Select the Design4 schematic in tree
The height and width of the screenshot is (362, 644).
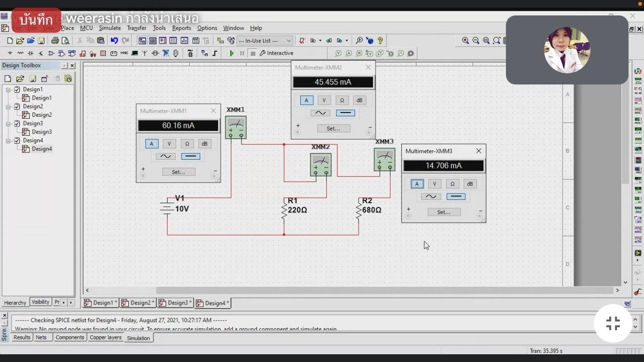click(x=42, y=149)
